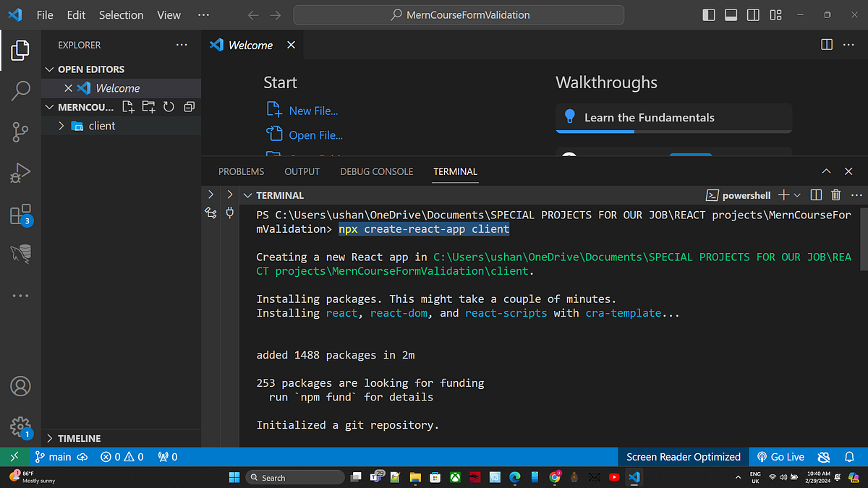Click New File icon in MERNCOU folder header
The width and height of the screenshot is (868, 488).
click(x=128, y=107)
